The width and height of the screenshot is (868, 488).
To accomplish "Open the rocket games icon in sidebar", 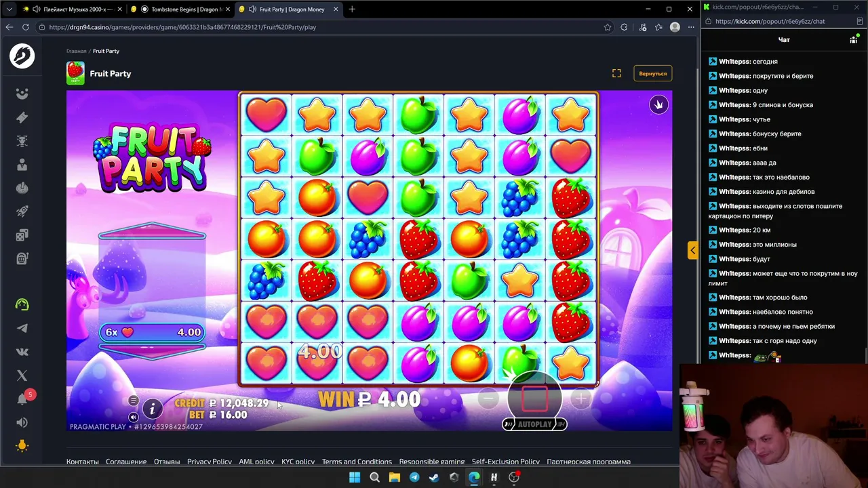I will tap(22, 212).
